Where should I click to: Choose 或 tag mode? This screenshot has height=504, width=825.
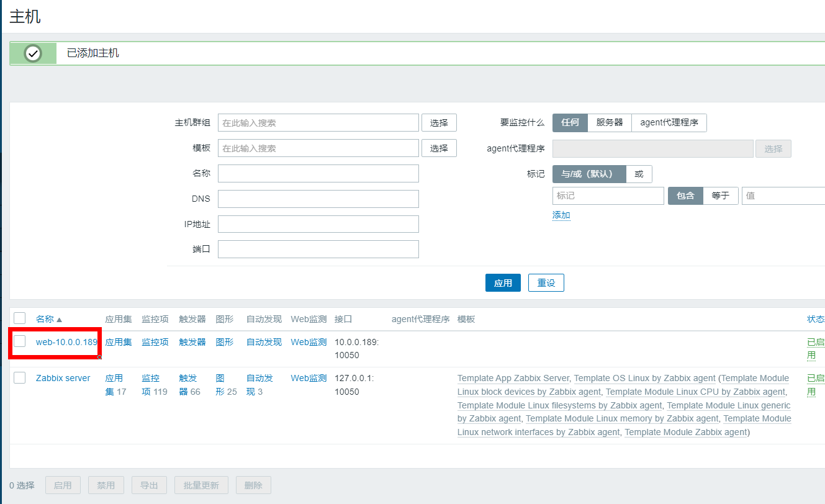click(x=639, y=174)
